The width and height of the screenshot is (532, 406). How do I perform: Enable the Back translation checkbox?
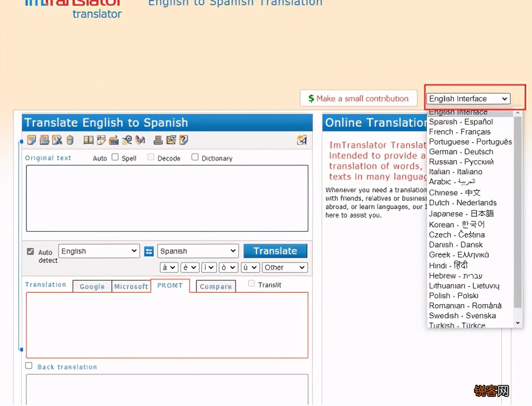click(x=29, y=366)
